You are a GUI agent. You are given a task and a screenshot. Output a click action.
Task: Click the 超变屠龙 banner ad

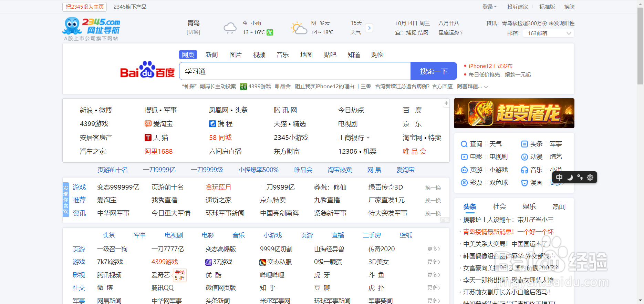pyautogui.click(x=514, y=113)
